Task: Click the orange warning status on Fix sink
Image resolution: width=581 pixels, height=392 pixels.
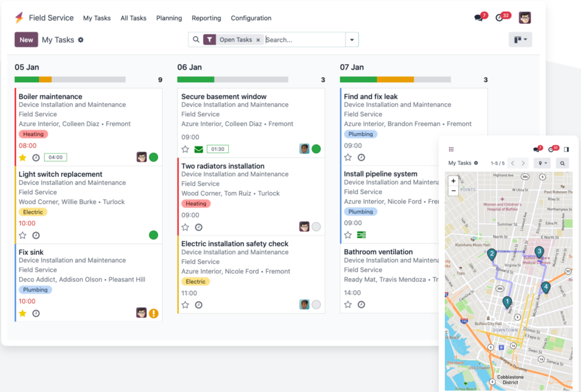Action: coord(153,313)
